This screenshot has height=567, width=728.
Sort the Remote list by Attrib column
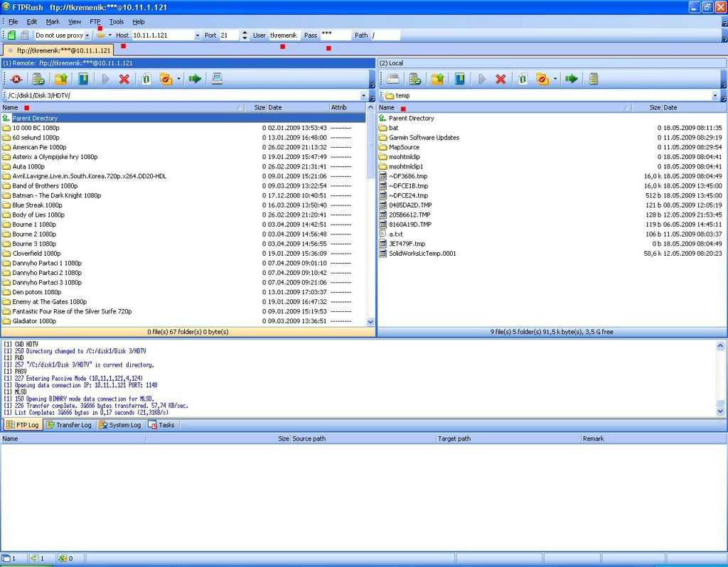click(347, 108)
